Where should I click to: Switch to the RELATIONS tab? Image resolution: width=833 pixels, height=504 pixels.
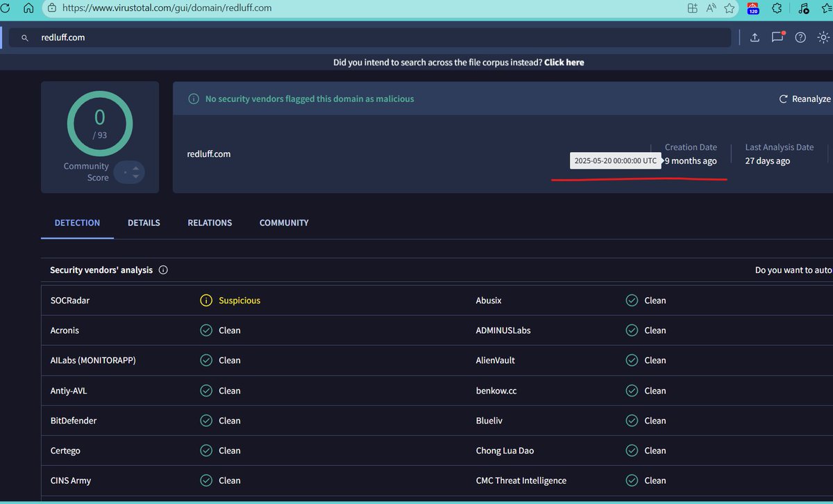point(210,223)
